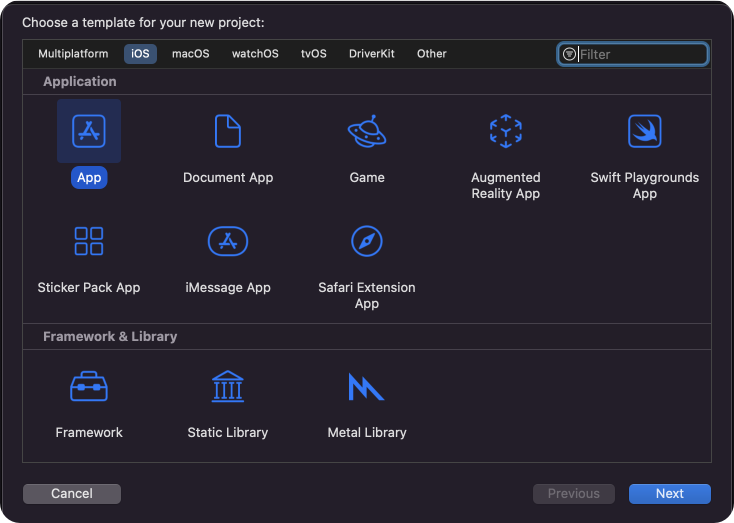Select the App template icon
734x523 pixels.
[89, 131]
